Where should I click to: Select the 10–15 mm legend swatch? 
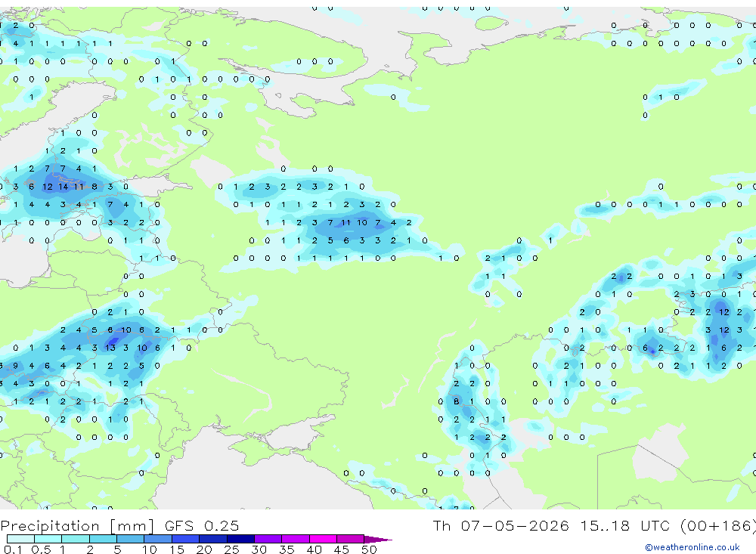coord(158,539)
